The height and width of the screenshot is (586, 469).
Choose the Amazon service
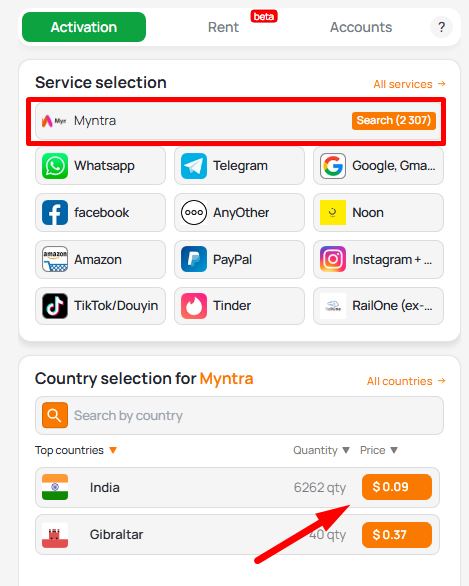click(x=100, y=259)
